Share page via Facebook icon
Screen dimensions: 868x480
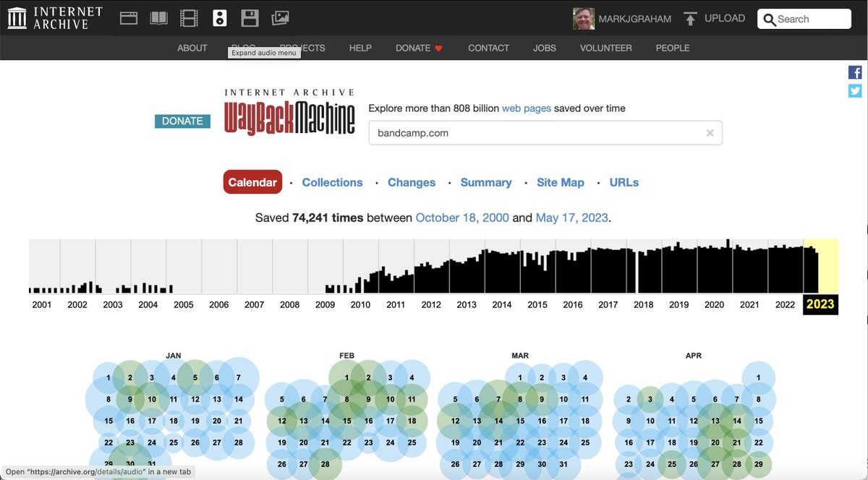[855, 72]
